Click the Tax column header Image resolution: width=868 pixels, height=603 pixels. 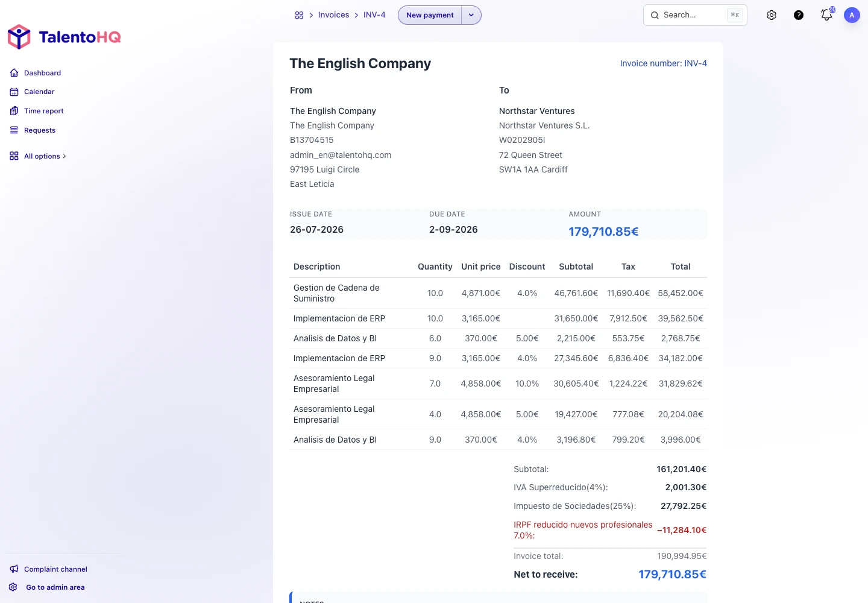tap(628, 267)
